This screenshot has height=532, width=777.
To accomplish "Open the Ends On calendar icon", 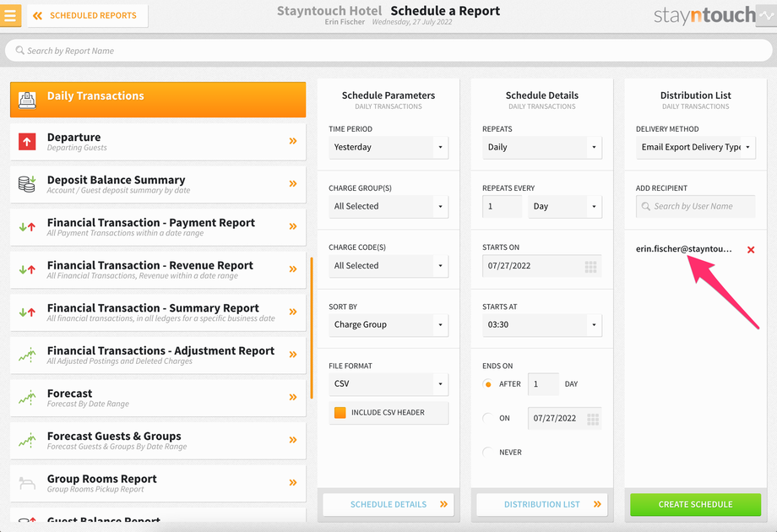I will point(593,419).
